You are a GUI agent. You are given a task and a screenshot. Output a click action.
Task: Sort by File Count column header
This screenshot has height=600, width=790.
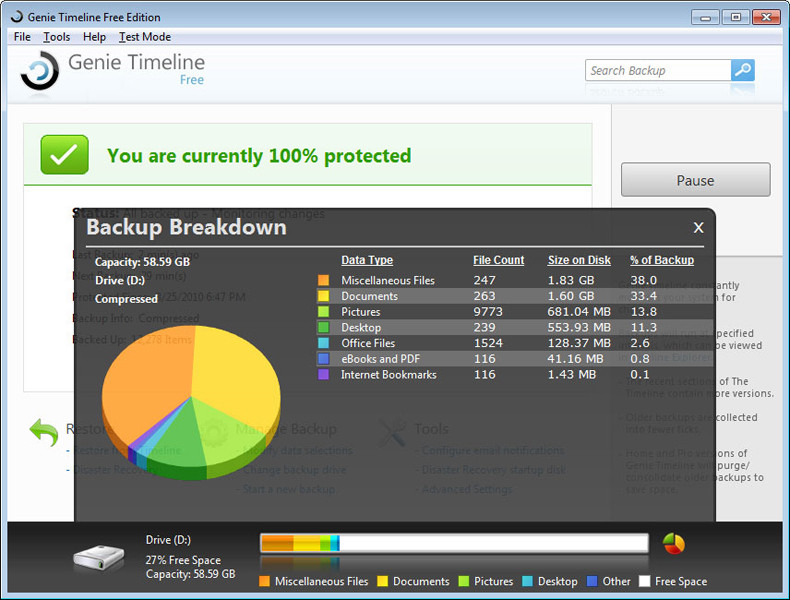(498, 260)
